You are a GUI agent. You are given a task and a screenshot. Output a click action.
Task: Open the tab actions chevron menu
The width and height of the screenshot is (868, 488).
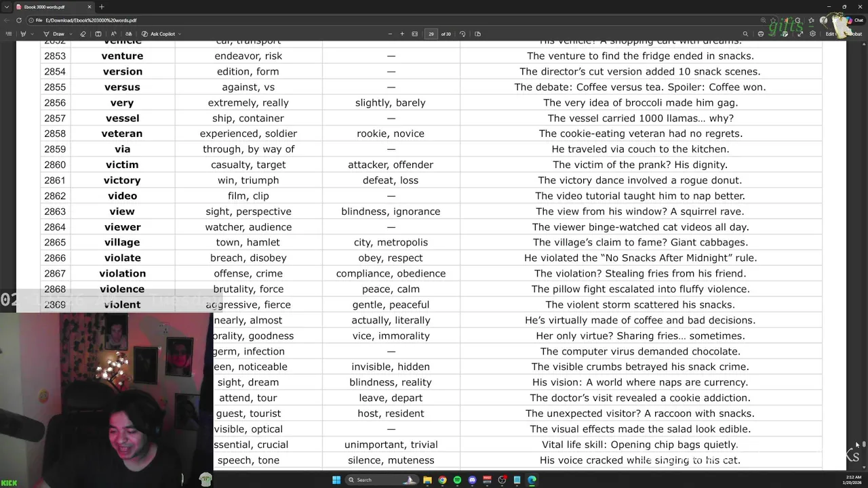pos(7,7)
